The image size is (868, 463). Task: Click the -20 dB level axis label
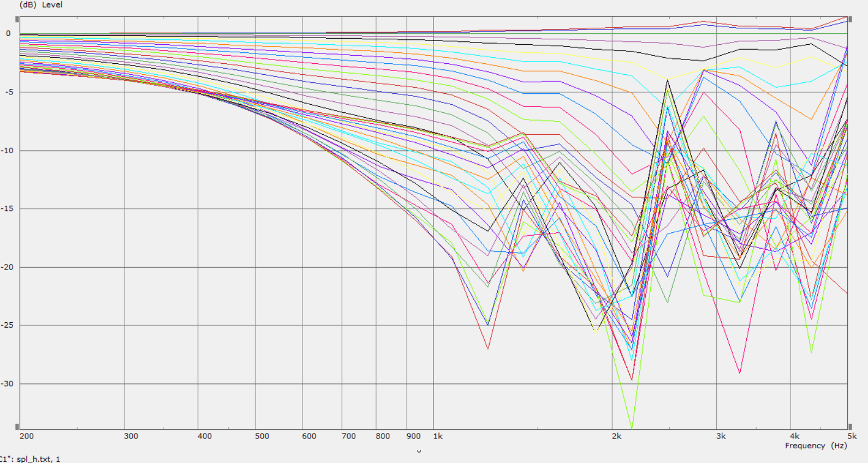click(7, 267)
